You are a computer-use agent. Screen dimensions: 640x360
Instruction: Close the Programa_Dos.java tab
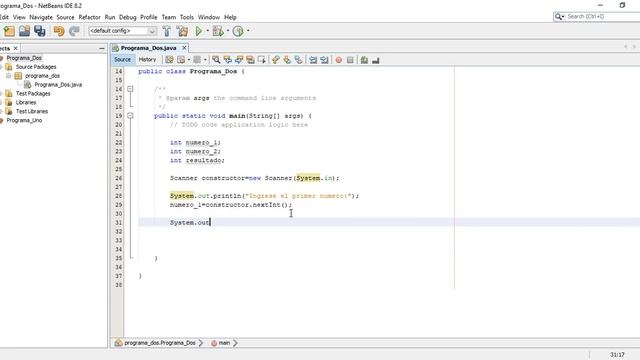click(184, 48)
